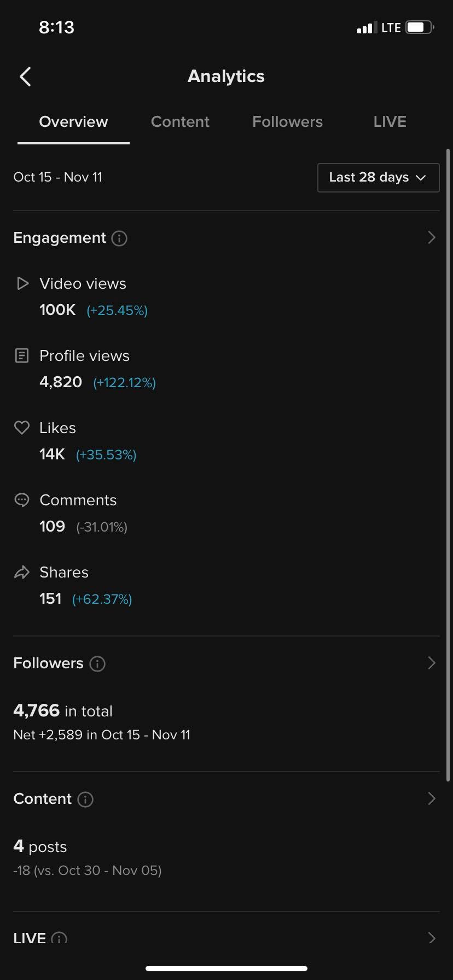Tap the Engagement info icon
Viewport: 453px width, 980px height.
[x=119, y=238]
